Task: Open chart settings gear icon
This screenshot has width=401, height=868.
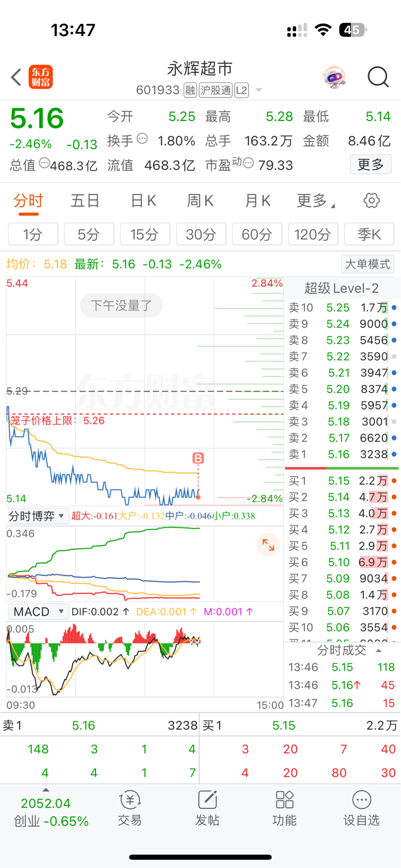Action: click(371, 200)
